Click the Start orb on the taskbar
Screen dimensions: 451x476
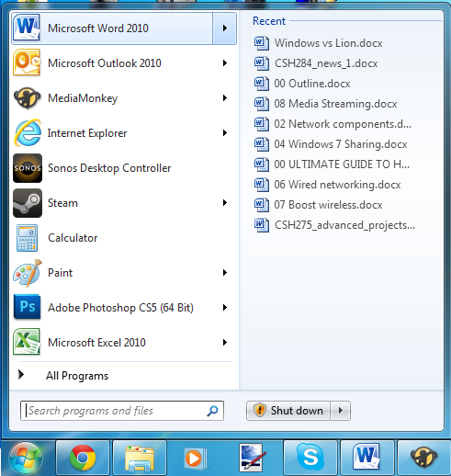(26, 458)
